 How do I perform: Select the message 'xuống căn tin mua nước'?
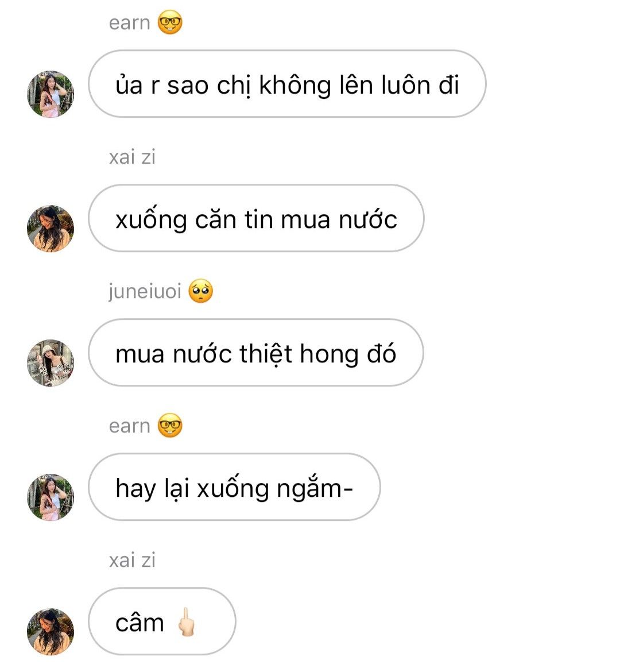tap(256, 218)
